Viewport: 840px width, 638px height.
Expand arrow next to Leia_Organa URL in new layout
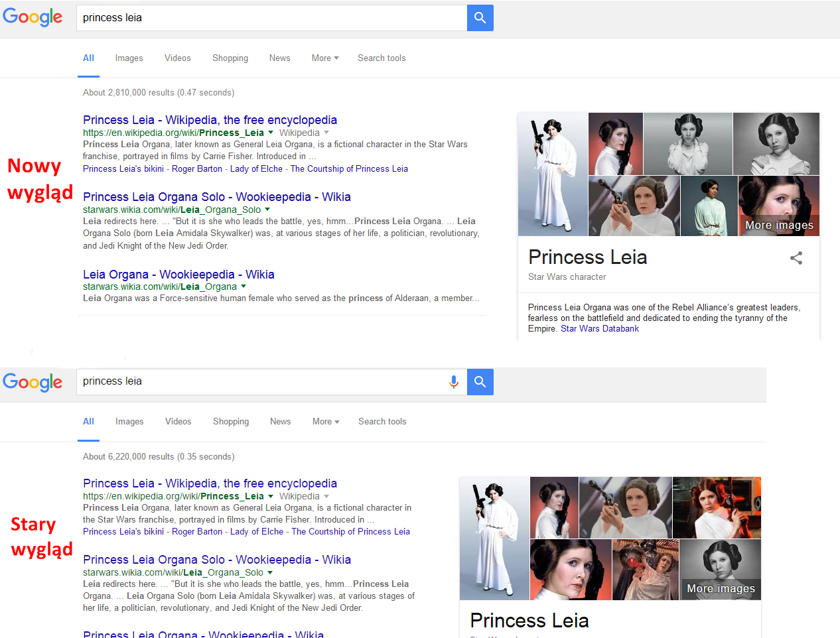[x=244, y=287]
